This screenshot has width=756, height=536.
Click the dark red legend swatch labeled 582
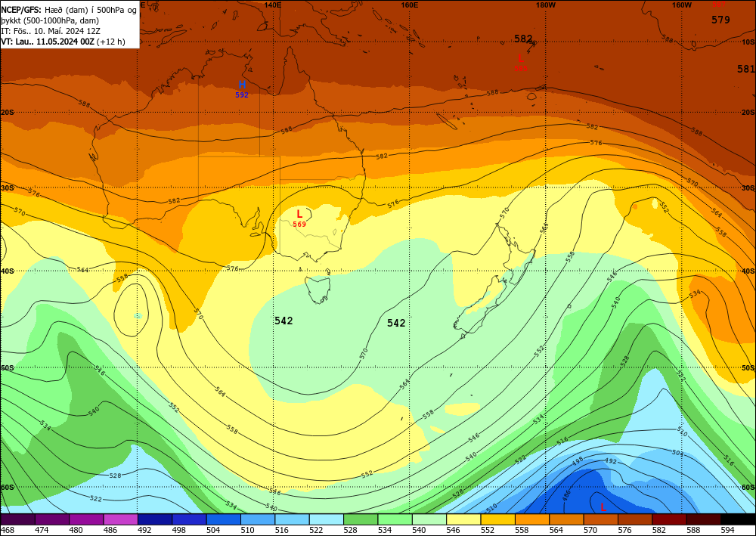click(668, 519)
